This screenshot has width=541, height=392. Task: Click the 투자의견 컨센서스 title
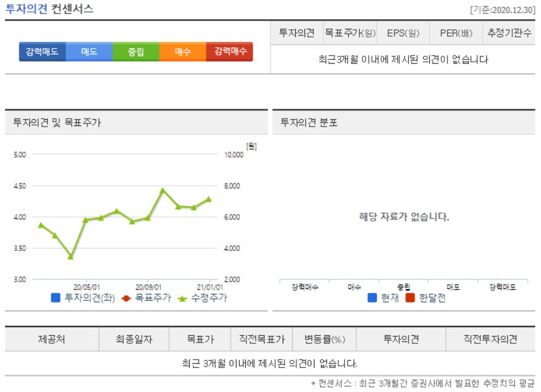click(49, 9)
